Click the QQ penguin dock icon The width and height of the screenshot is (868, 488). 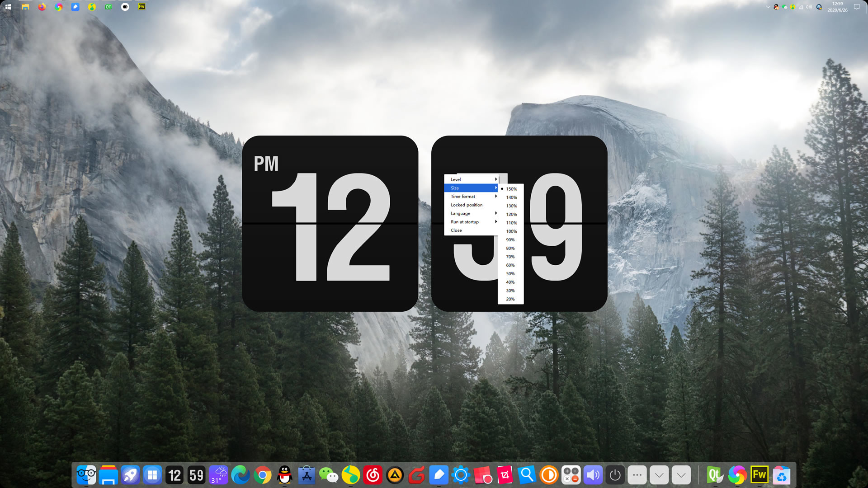coord(285,475)
